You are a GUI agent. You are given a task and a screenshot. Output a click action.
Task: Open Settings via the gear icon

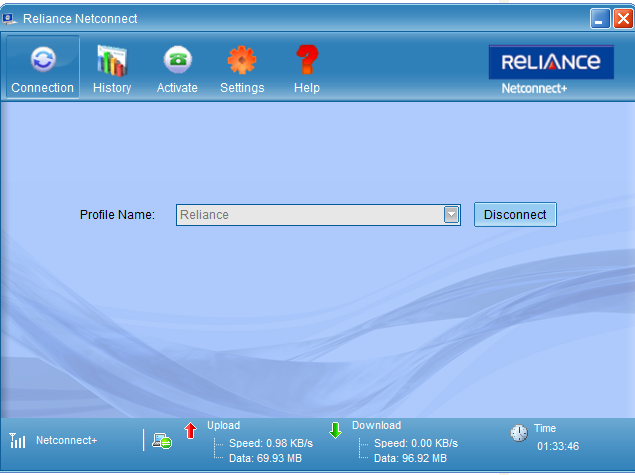click(x=242, y=60)
